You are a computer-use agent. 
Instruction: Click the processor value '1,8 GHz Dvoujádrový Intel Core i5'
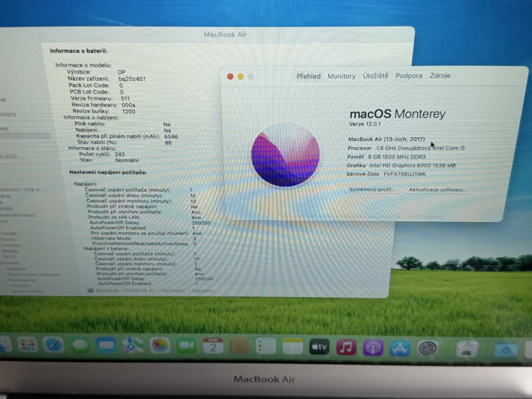[x=420, y=148]
